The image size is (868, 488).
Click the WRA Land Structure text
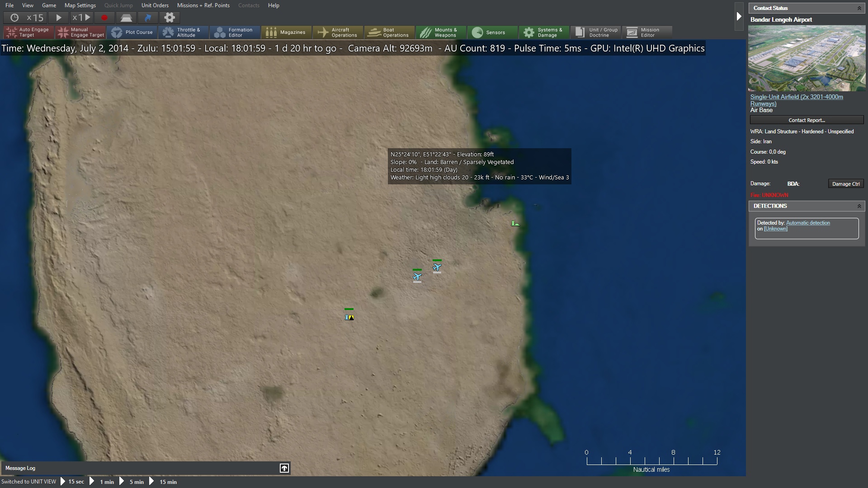pos(802,131)
